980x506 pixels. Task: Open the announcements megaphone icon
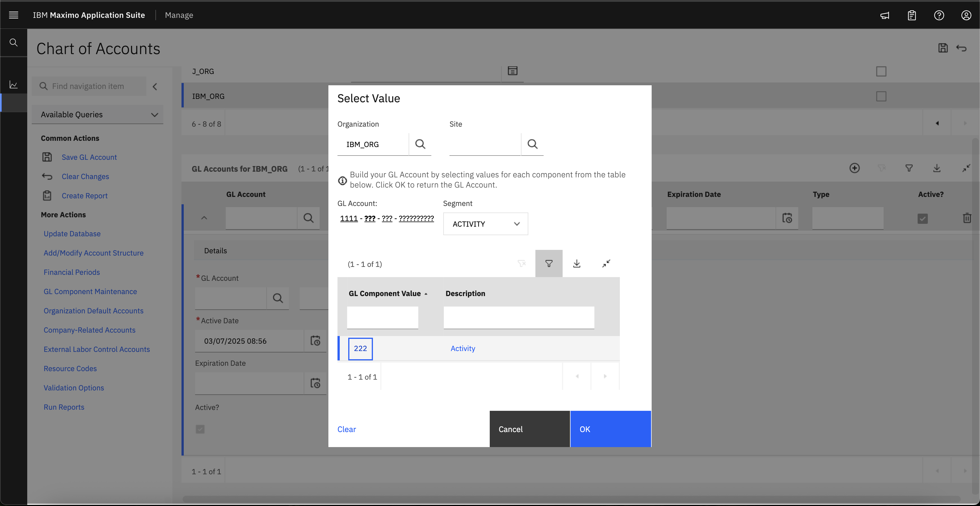pos(884,15)
